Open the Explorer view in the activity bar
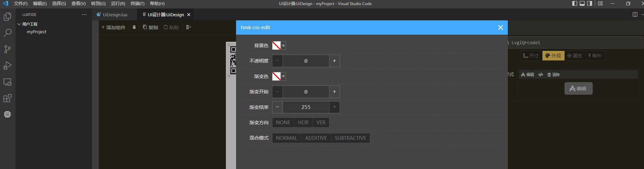Viewport: 644px width, 169px height. pos(7,17)
